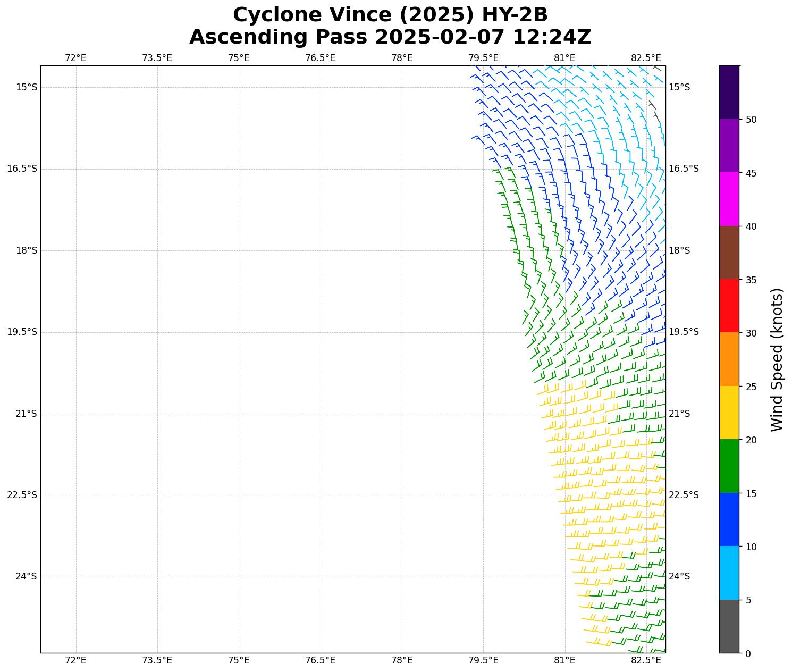Viewport: 792px width, 672px height.
Task: Click the 24°S label on the right axis
Action: click(679, 576)
